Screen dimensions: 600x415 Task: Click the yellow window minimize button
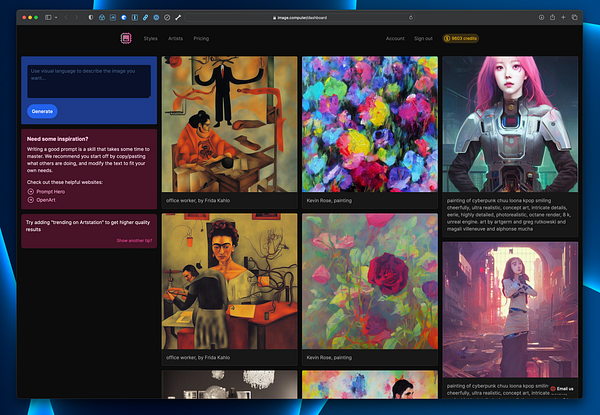(x=30, y=18)
